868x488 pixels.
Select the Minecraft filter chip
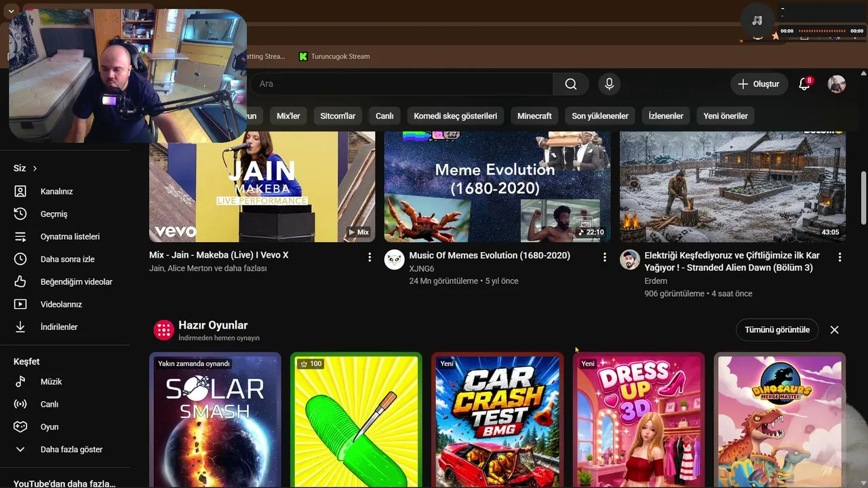tap(534, 116)
